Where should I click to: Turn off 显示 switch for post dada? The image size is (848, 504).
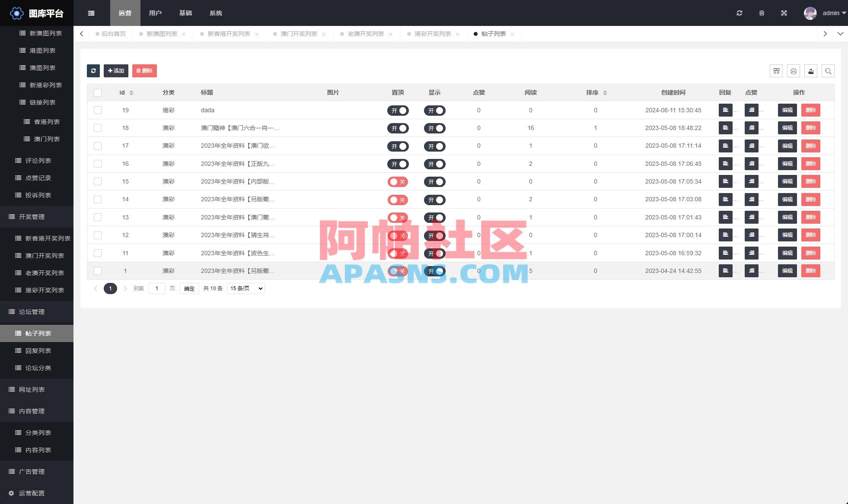click(435, 111)
